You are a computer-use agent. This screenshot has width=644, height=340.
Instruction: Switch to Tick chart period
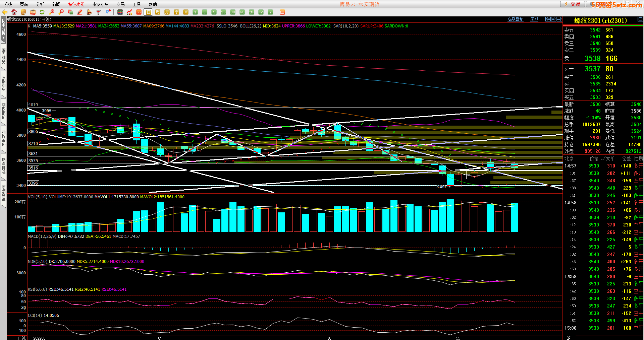tap(139, 12)
